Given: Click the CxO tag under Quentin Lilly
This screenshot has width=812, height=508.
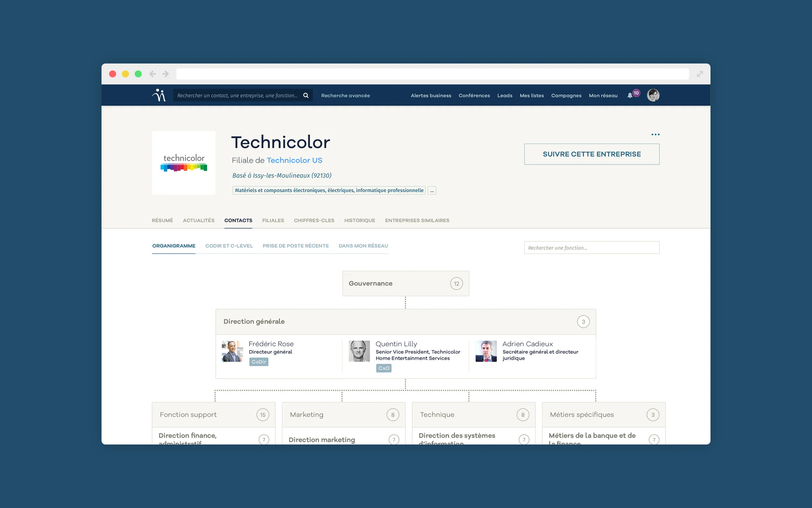Looking at the screenshot, I should (384, 368).
